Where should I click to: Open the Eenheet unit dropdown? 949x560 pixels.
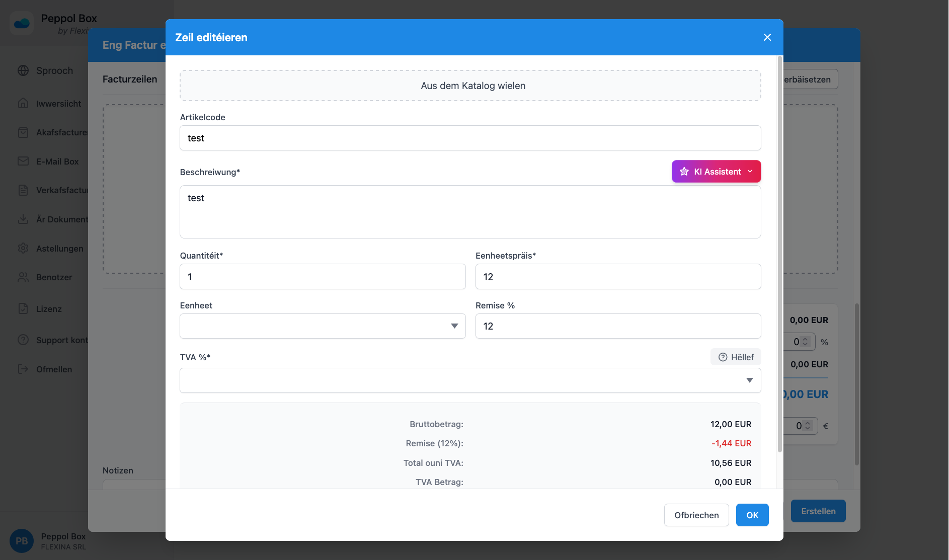point(454,326)
